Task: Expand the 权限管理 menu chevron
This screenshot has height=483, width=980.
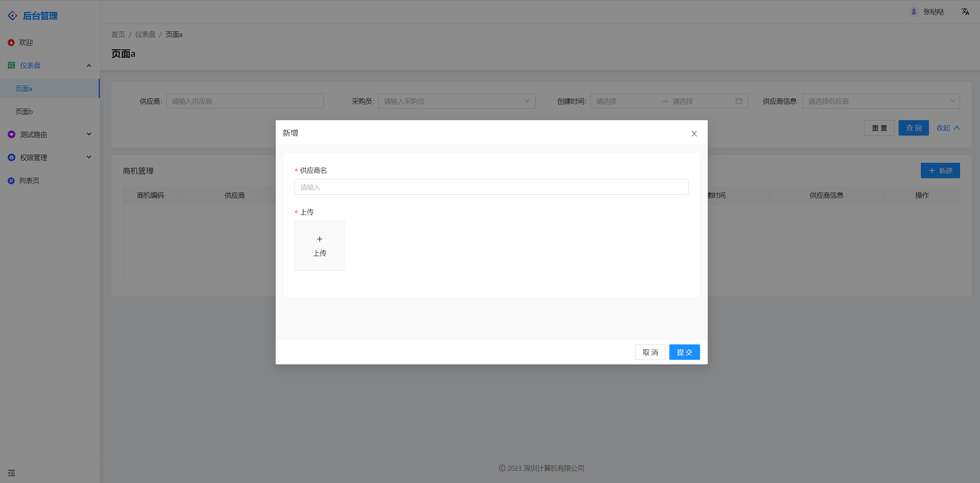Action: (89, 157)
